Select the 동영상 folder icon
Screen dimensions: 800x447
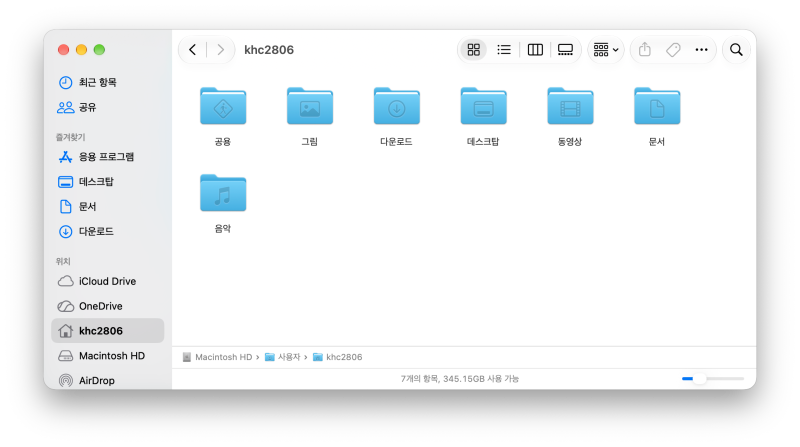(x=570, y=106)
